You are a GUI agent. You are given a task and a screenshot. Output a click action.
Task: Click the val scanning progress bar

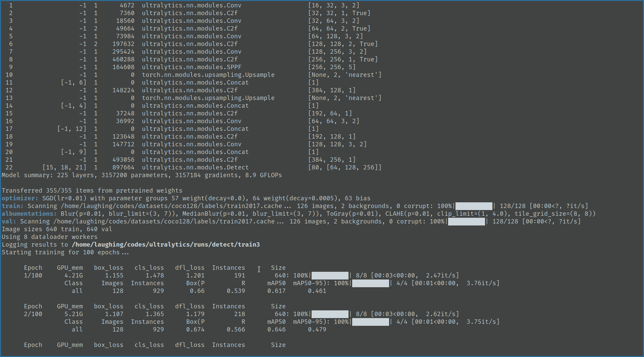(x=466, y=221)
